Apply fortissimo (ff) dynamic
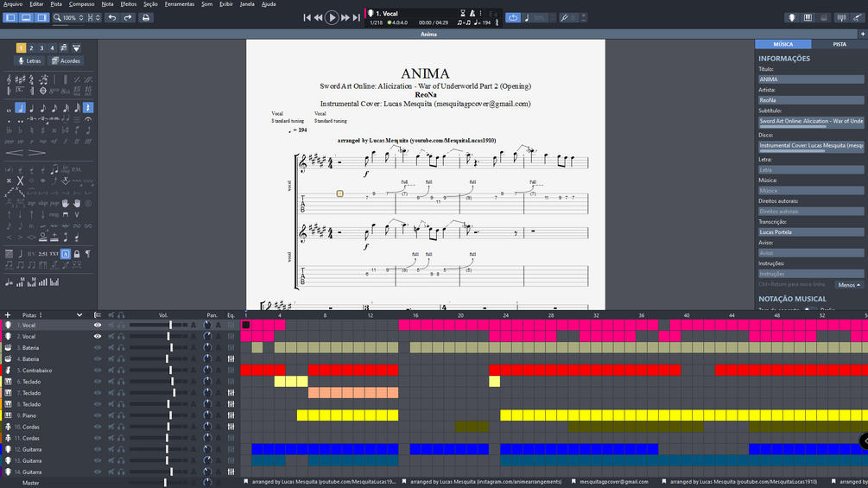 (x=77, y=142)
